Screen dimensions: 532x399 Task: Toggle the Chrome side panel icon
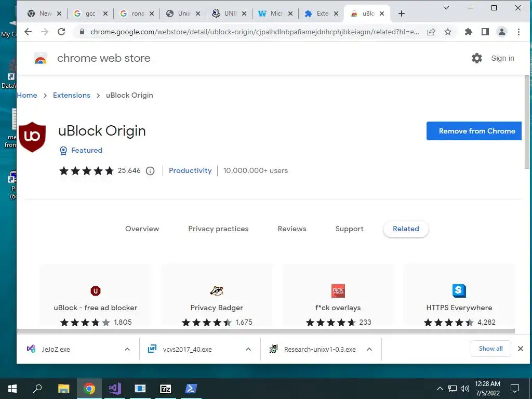(x=485, y=32)
